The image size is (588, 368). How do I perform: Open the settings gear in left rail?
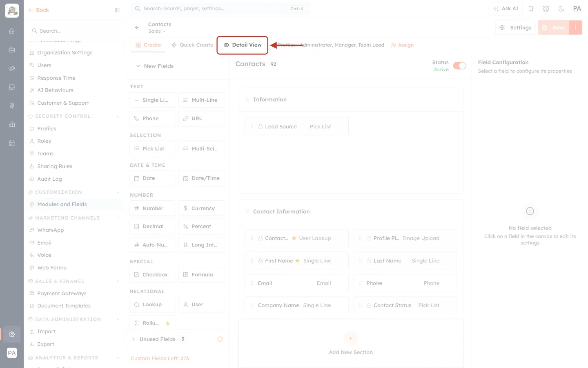[x=12, y=334]
